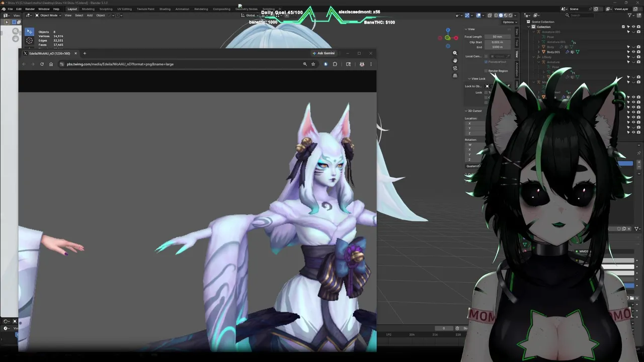The width and height of the screenshot is (644, 362).
Task: Toggle the Passepartout checkbox
Action: point(486,62)
